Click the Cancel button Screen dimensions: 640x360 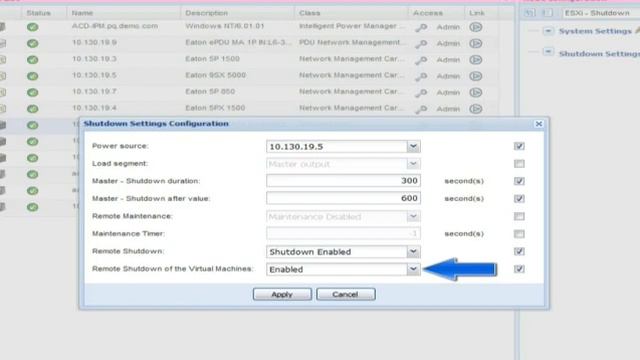point(346,294)
